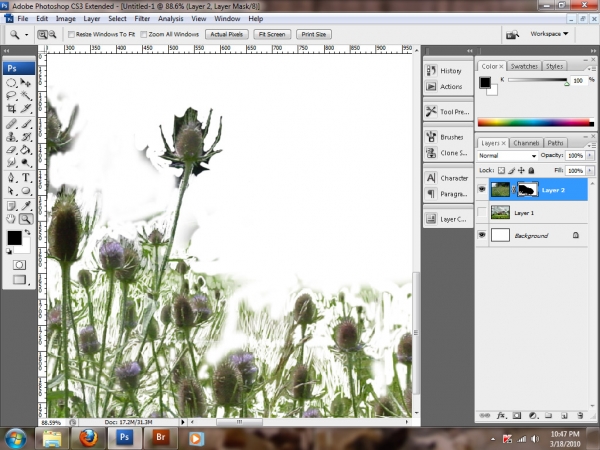Open the Clone Source panel
The image size is (600, 450).
(x=448, y=153)
